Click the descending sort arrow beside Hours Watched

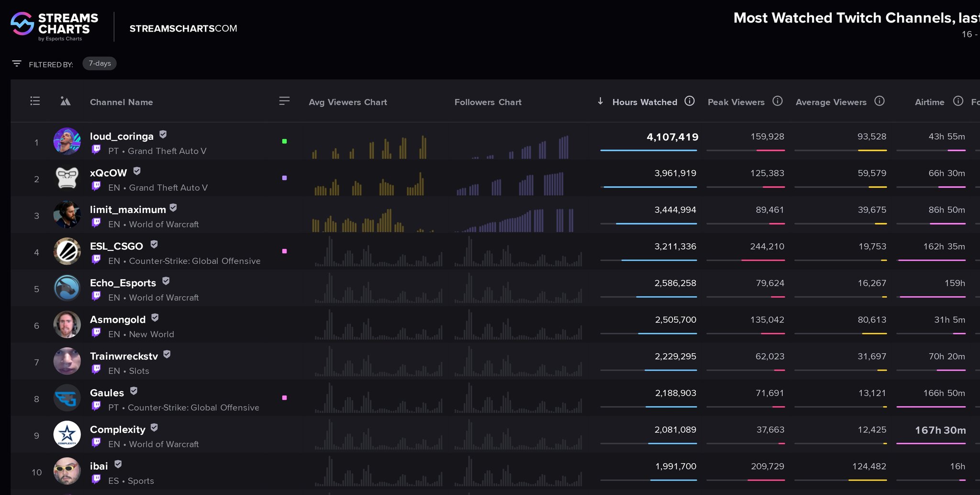(x=601, y=101)
